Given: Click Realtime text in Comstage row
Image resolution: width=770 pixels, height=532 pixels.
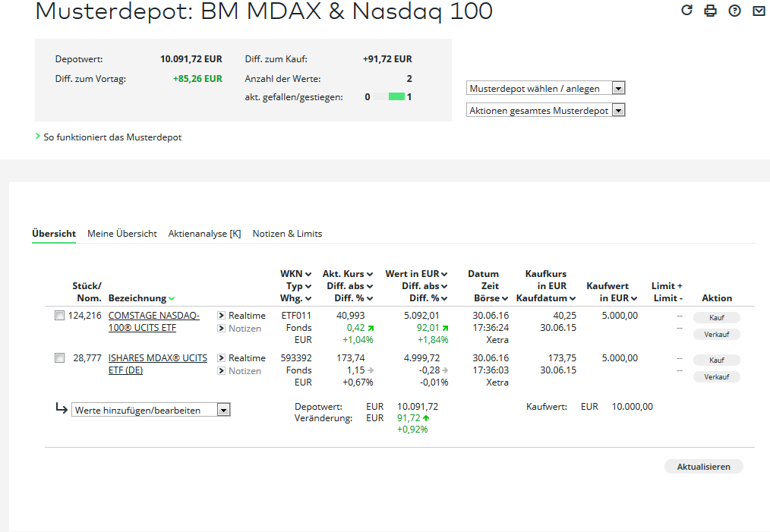Looking at the screenshot, I should pos(247,316).
